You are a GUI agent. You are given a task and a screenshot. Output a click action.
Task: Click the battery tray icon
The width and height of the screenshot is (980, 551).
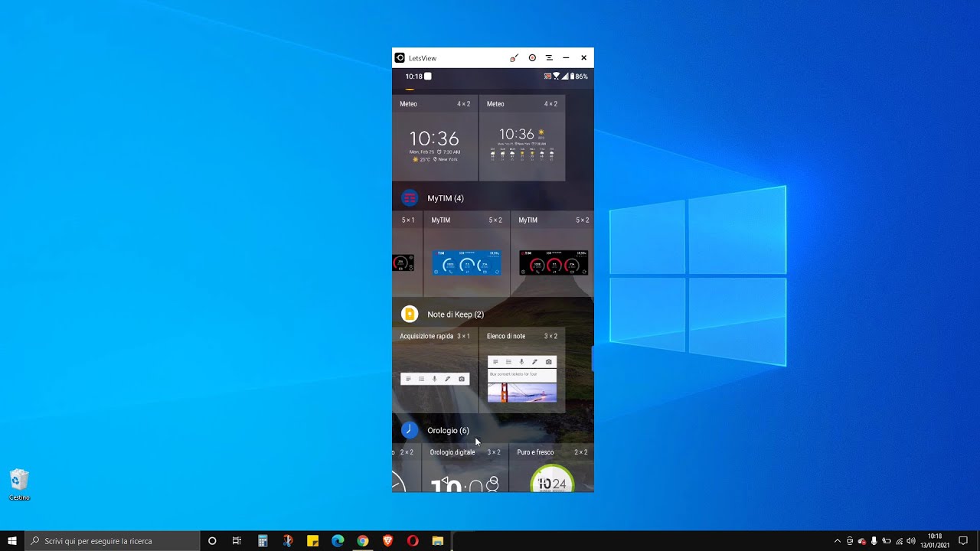(887, 541)
